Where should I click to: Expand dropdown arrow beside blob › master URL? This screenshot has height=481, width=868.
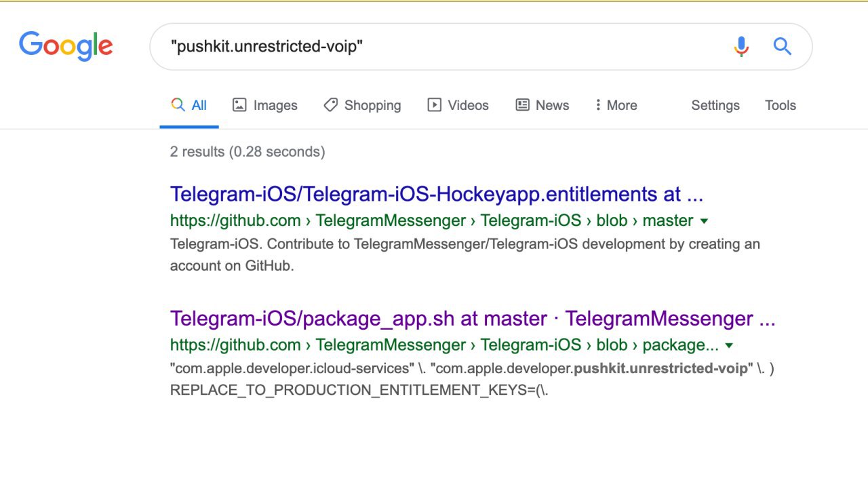[x=704, y=221]
